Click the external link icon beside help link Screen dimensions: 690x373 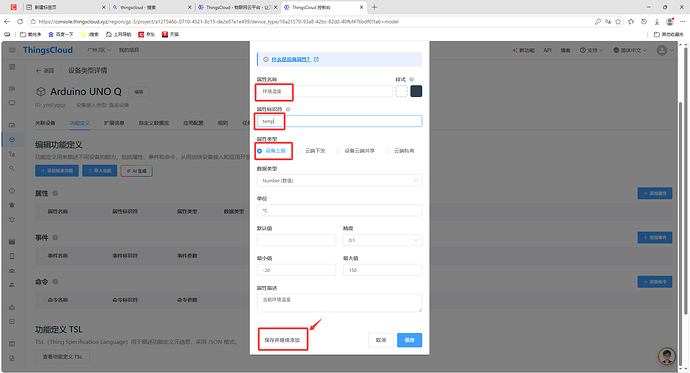click(x=316, y=59)
